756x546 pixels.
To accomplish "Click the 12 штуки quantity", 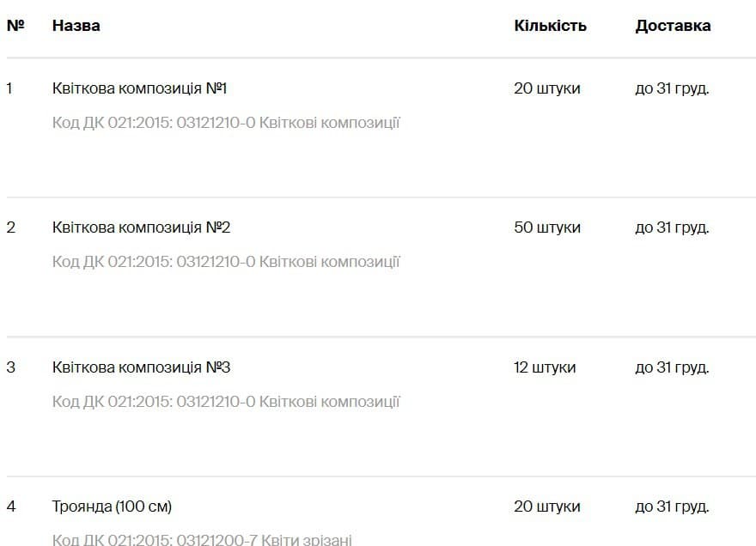I will point(545,367).
